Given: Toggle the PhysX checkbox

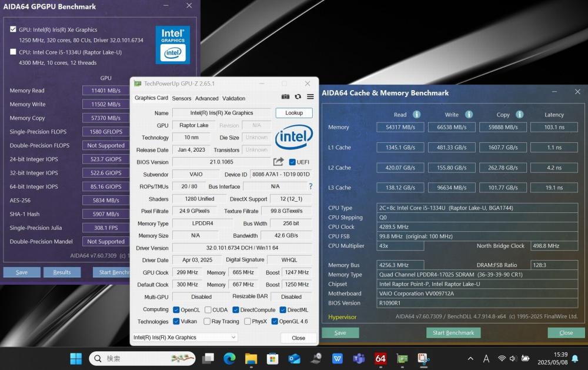Looking at the screenshot, I should pos(248,321).
